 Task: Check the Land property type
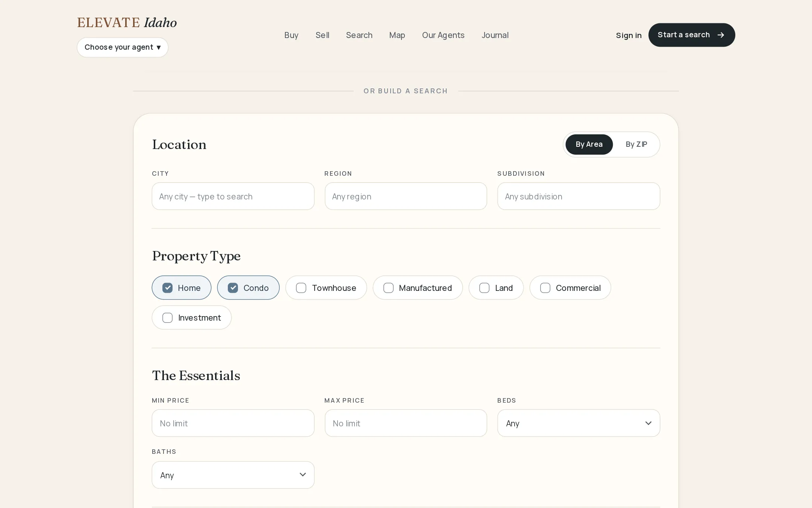[x=496, y=288]
